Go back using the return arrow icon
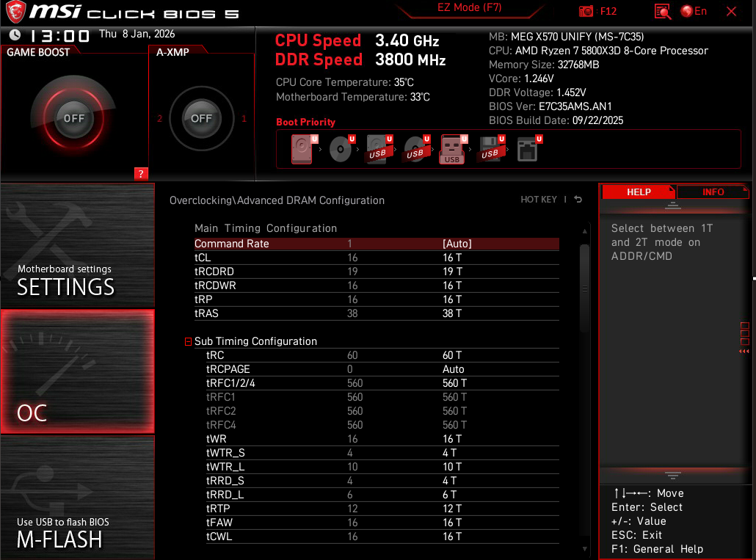 coord(578,200)
